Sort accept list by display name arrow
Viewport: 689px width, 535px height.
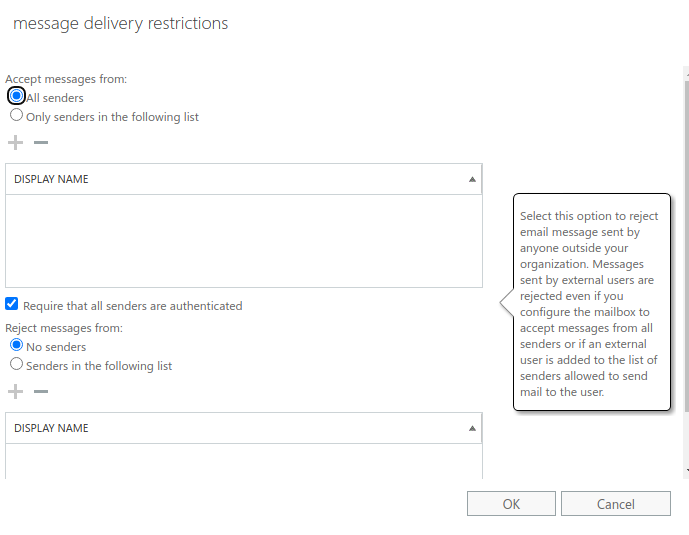[472, 179]
